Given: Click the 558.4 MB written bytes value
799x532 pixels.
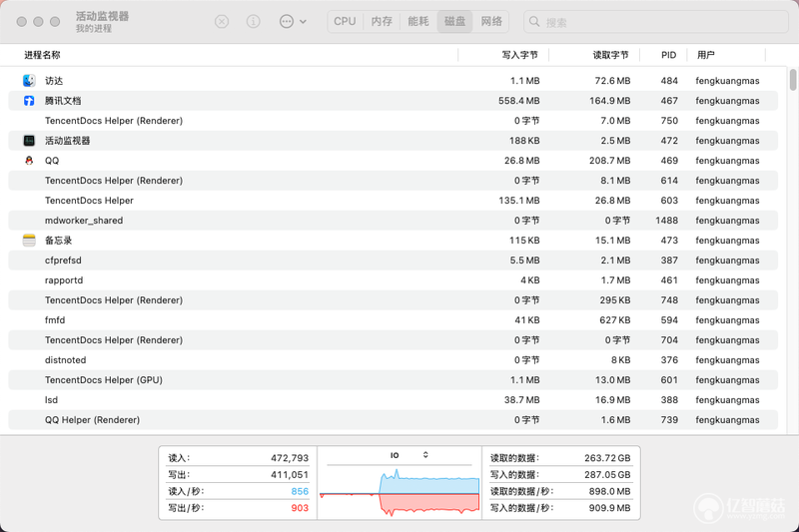Looking at the screenshot, I should [x=518, y=101].
